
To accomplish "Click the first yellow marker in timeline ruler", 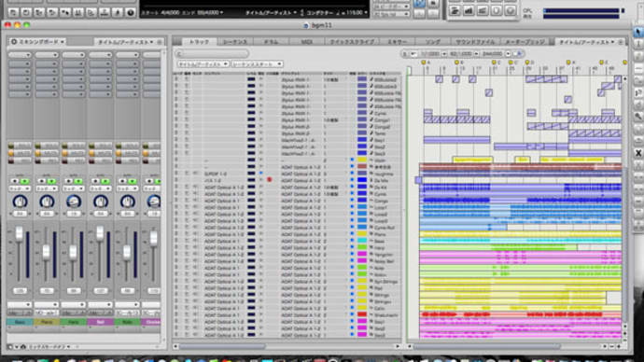I will click(x=424, y=63).
